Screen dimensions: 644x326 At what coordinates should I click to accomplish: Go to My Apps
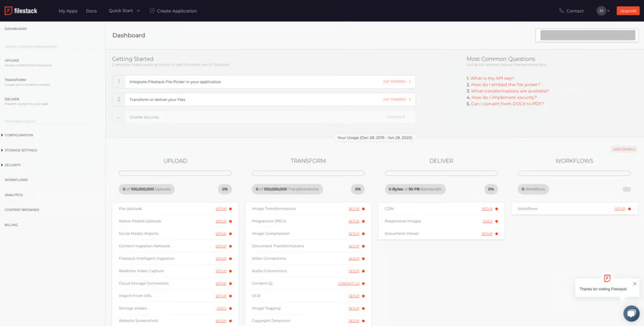coord(68,11)
